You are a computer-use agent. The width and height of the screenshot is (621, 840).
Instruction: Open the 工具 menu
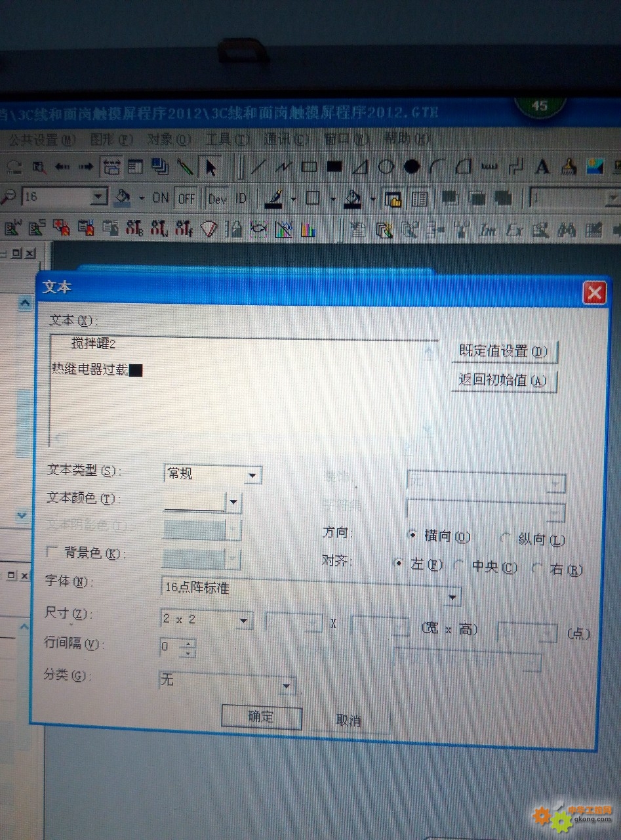pyautogui.click(x=227, y=140)
